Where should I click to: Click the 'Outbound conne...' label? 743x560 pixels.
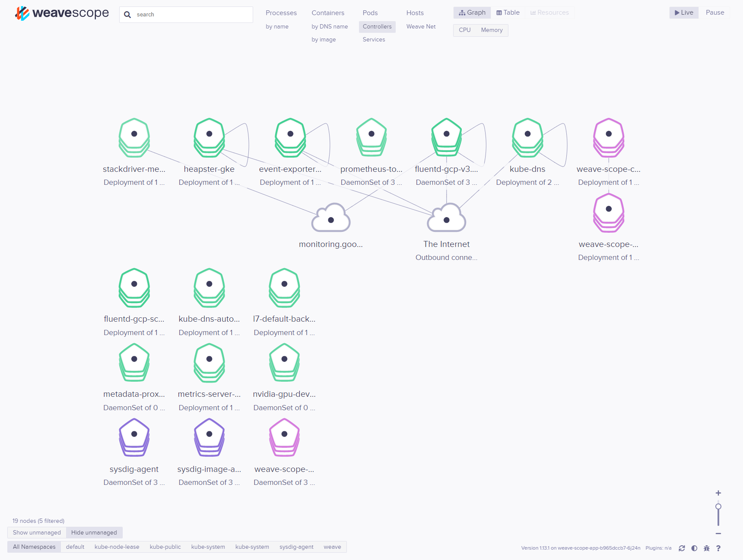446,257
